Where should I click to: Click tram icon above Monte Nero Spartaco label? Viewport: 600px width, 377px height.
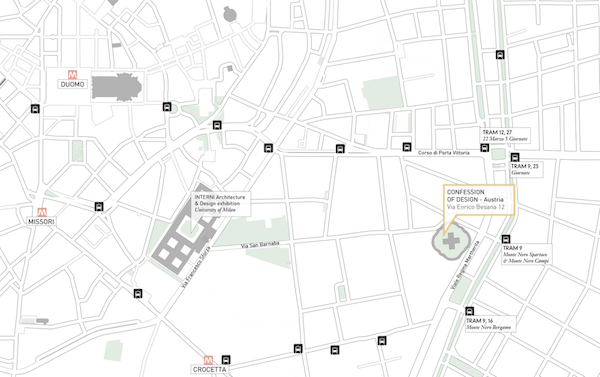point(506,239)
